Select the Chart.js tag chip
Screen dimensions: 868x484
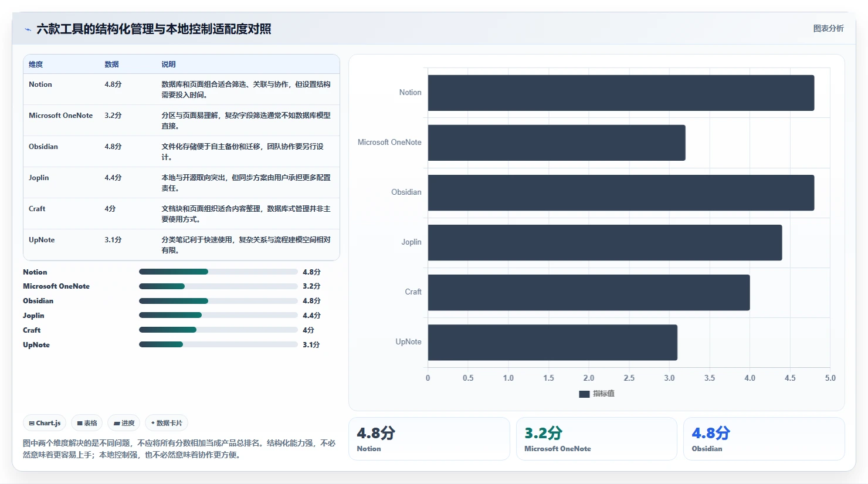(x=45, y=423)
